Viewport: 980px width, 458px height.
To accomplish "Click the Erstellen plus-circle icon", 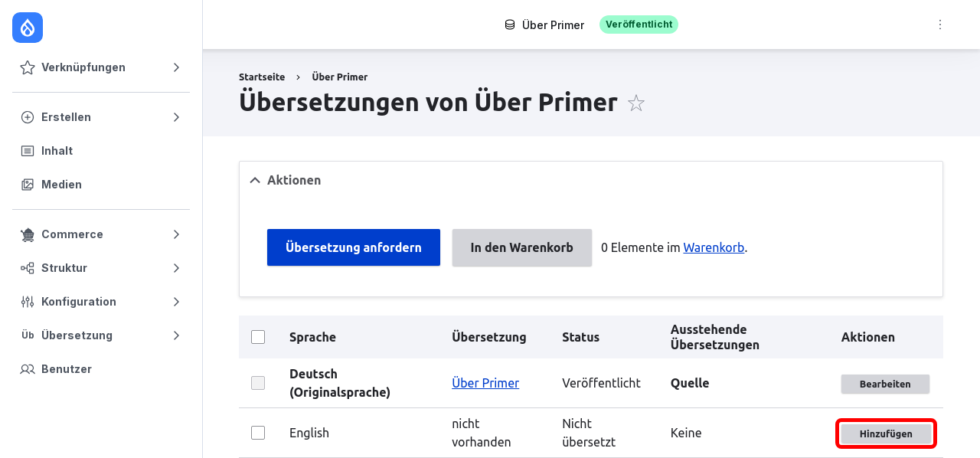I will (x=28, y=117).
